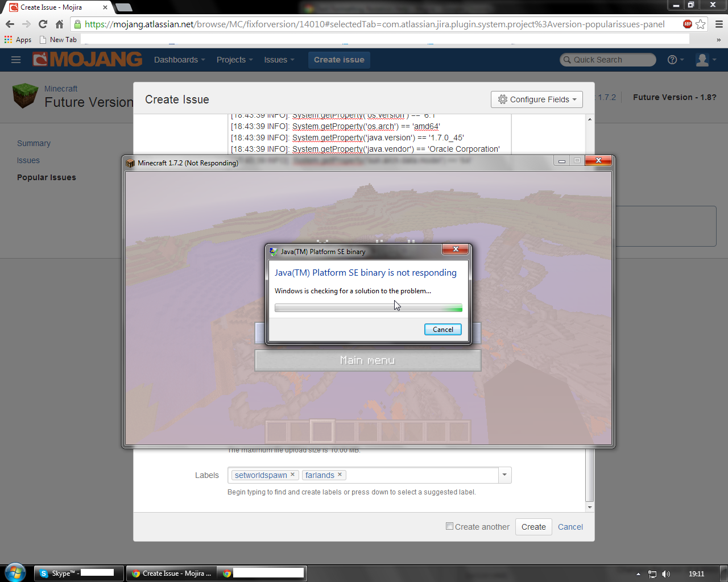Image resolution: width=728 pixels, height=582 pixels.
Task: Go back in Chrome browser history
Action: pyautogui.click(x=10, y=24)
